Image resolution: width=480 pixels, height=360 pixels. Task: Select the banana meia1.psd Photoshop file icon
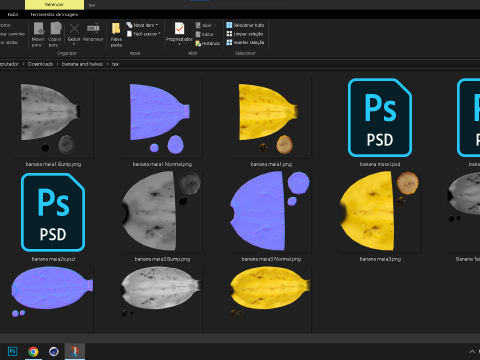tap(380, 117)
